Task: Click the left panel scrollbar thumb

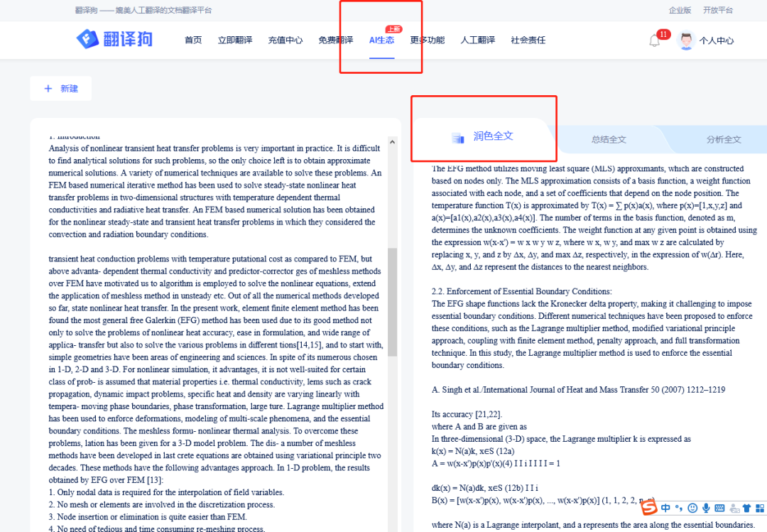Action: (392, 302)
